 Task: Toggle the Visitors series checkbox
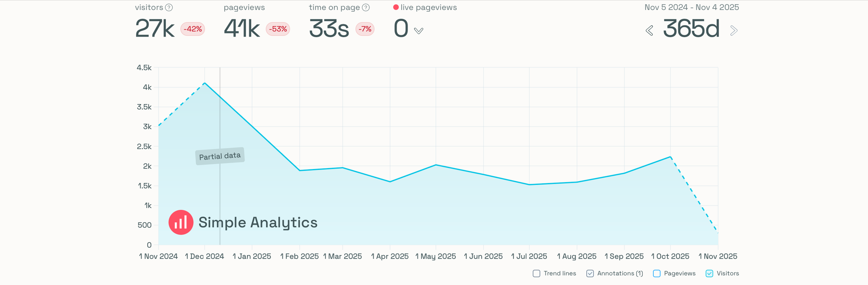click(x=710, y=274)
